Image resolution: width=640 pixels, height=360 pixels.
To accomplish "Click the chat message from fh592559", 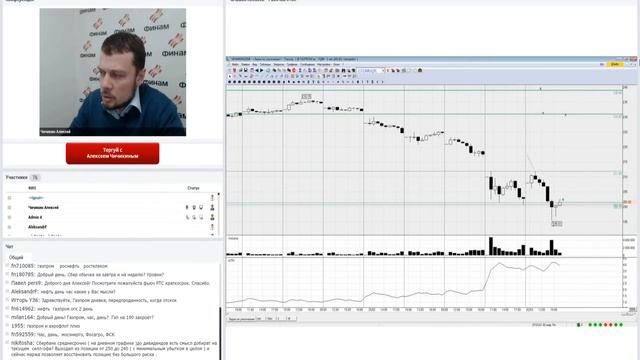I will 63,334.
